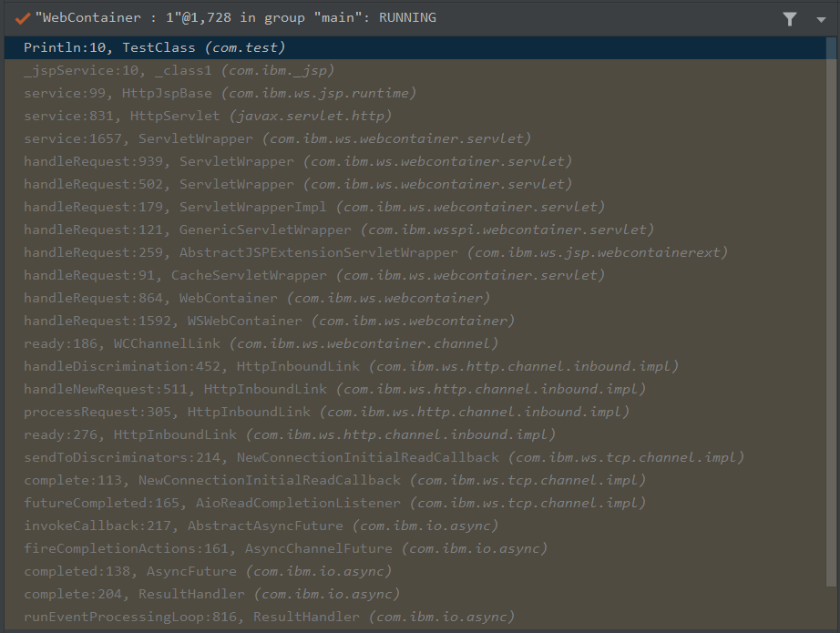Select frame runEventProcessingLoop:816, ResultHandler
Viewport: 840px width, 633px height.
click(x=415, y=617)
